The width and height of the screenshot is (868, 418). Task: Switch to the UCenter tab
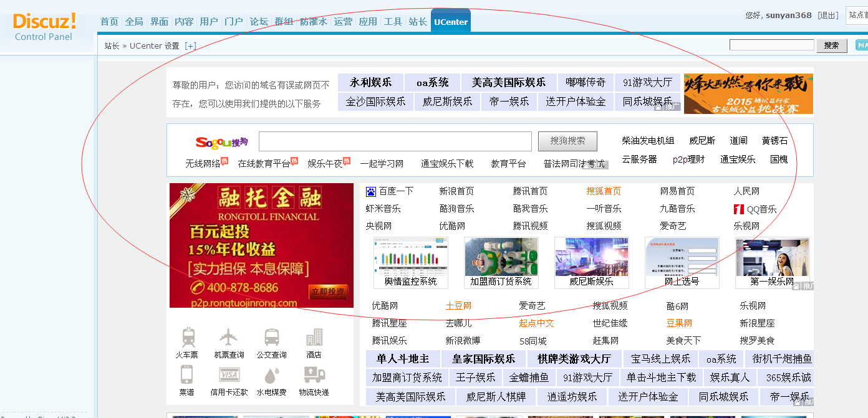pyautogui.click(x=450, y=22)
